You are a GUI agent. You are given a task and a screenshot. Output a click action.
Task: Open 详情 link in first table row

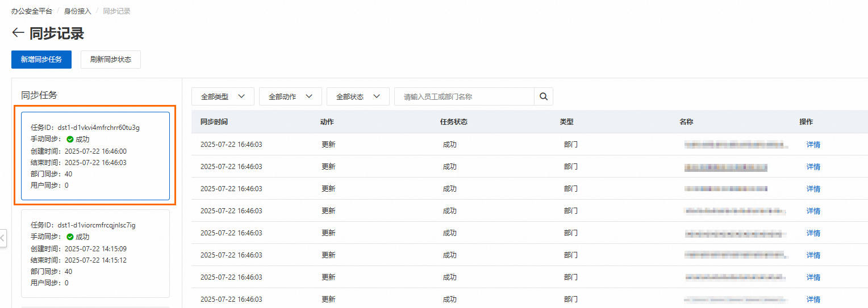click(x=813, y=144)
